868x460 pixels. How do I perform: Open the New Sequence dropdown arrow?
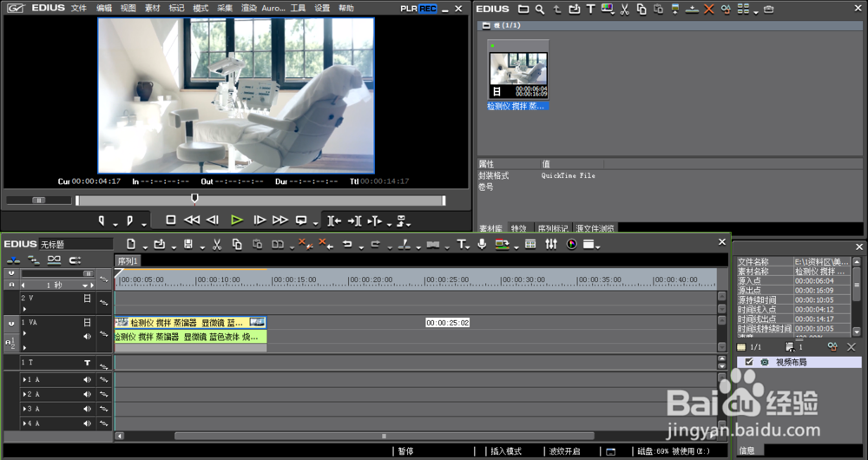click(x=145, y=247)
